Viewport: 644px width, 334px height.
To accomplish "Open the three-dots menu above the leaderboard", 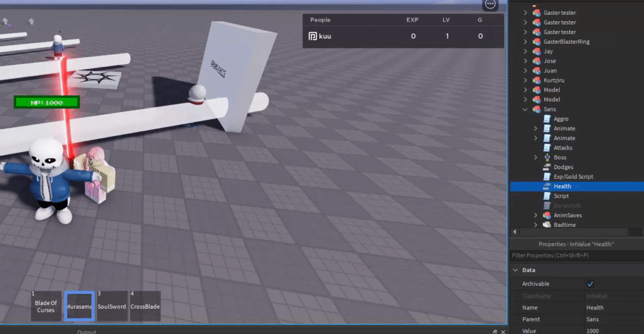I will point(490,4).
